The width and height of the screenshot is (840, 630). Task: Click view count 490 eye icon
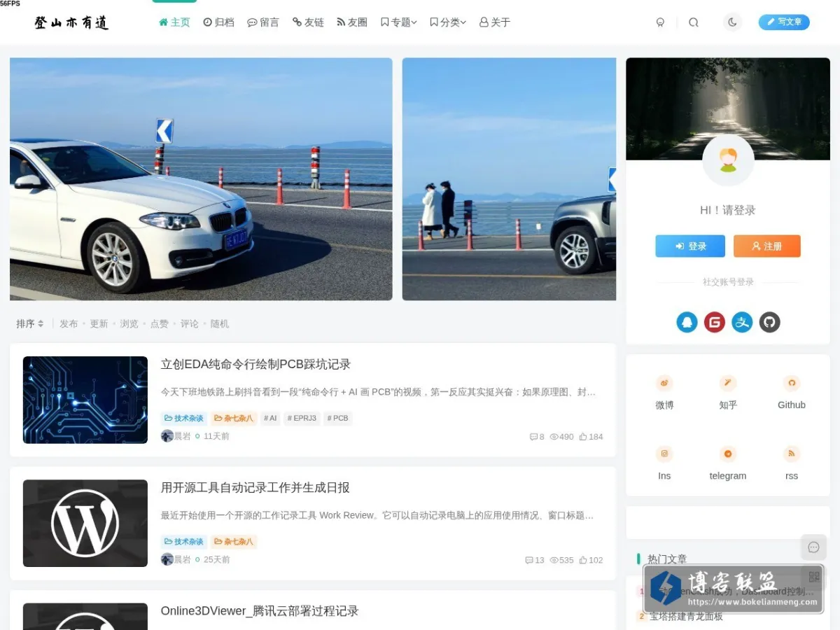click(561, 437)
